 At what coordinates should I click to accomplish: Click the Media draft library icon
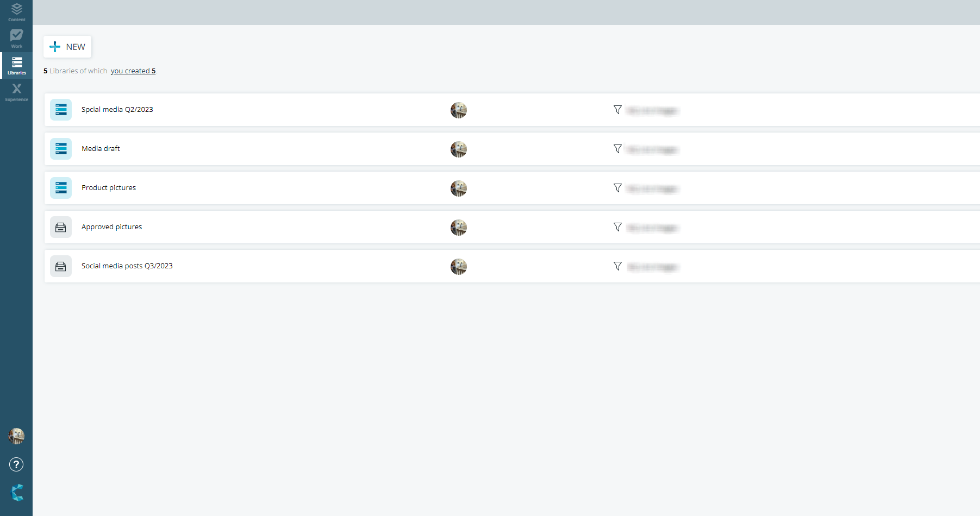pyautogui.click(x=61, y=149)
